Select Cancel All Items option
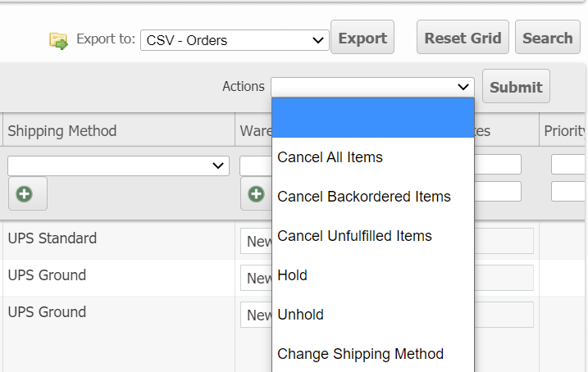 click(x=330, y=157)
